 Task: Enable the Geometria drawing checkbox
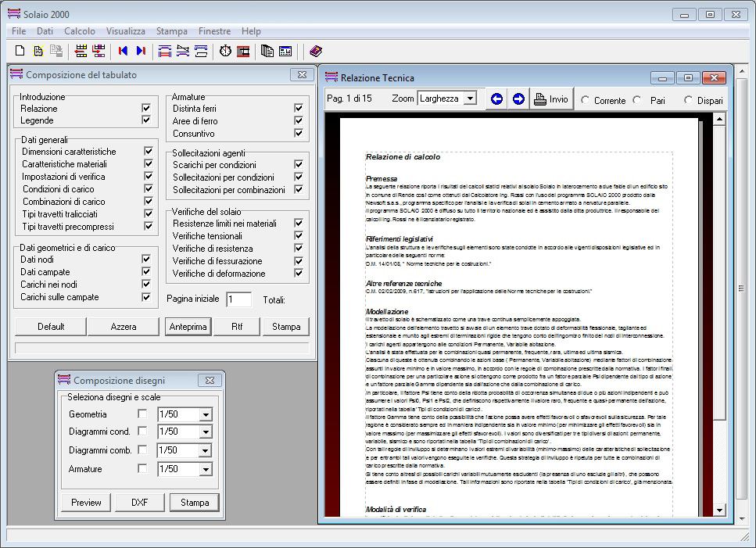click(x=142, y=414)
